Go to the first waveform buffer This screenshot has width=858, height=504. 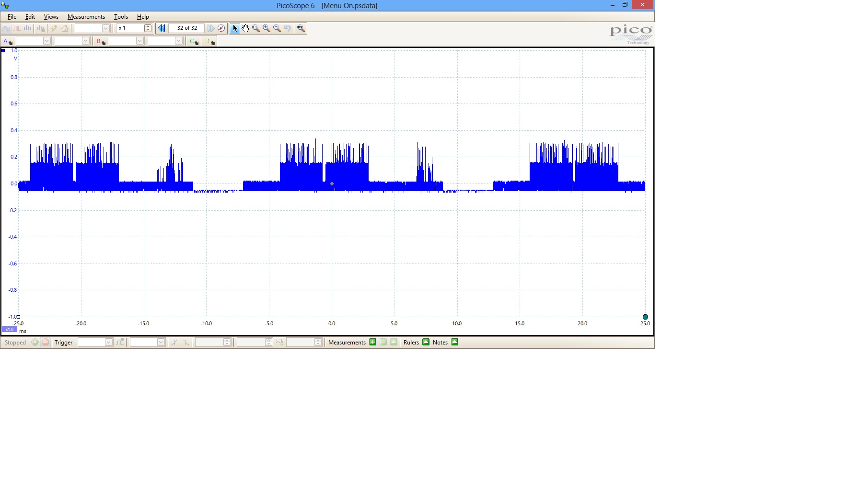[x=162, y=28]
